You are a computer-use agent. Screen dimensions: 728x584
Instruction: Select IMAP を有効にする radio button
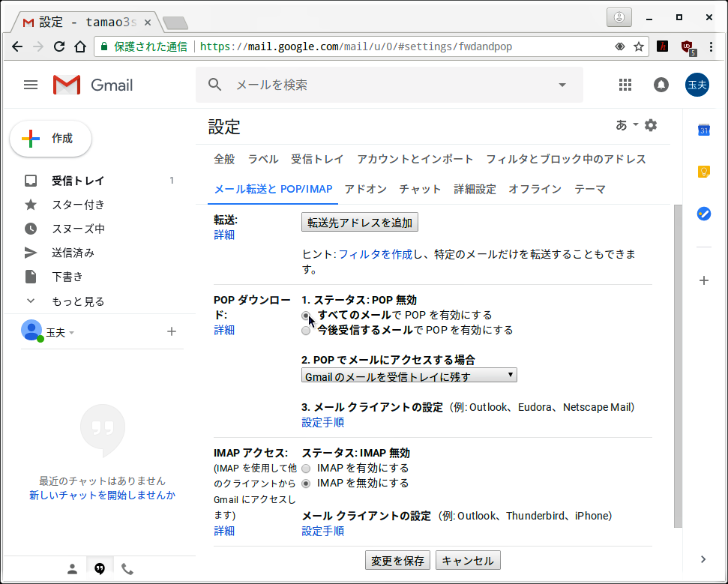tap(306, 469)
